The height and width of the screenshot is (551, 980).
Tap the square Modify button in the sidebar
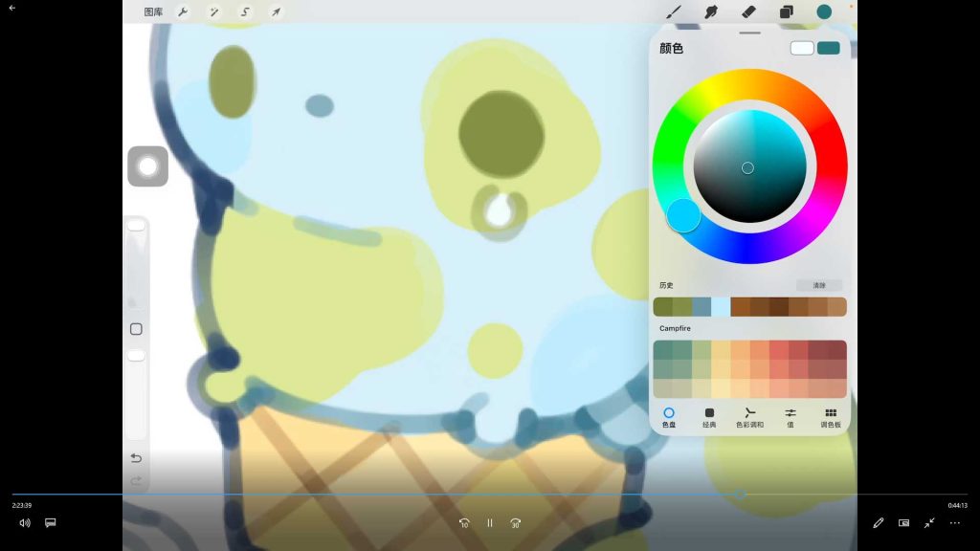click(x=136, y=329)
